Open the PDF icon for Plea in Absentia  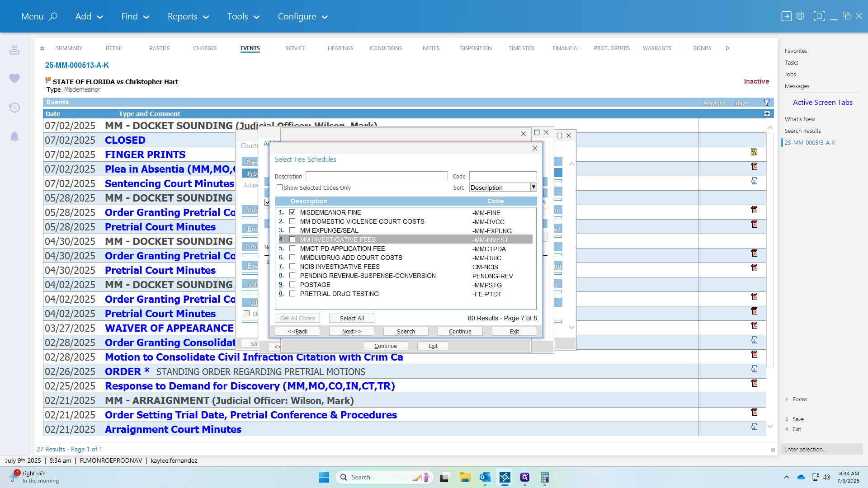click(754, 167)
